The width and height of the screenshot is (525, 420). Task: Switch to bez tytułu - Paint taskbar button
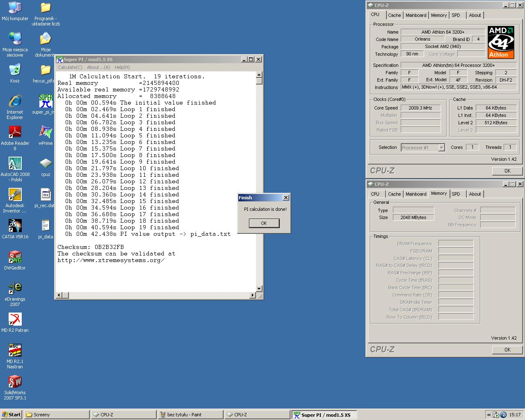[191, 415]
